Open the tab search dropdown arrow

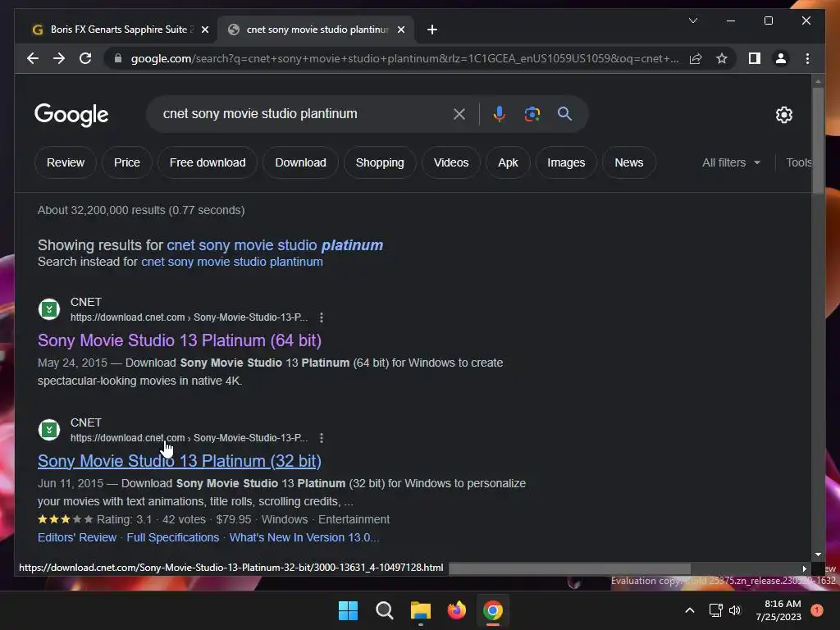click(693, 21)
